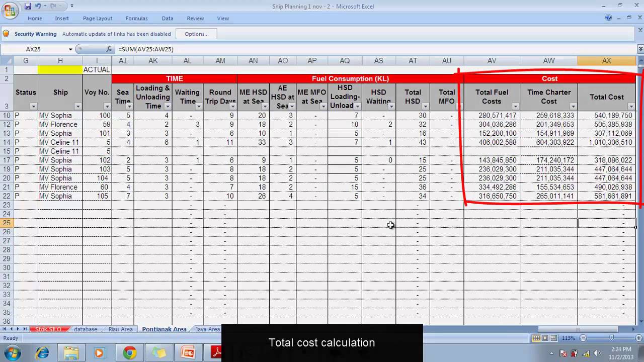Switch to Stok SILO sheet
Image resolution: width=644 pixels, height=362 pixels.
[x=48, y=329]
